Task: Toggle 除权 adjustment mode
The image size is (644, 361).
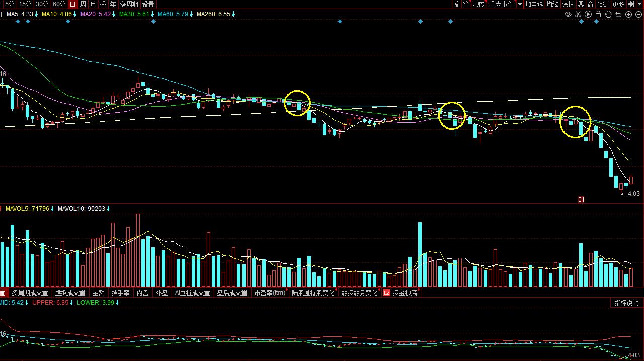Action: pos(568,4)
